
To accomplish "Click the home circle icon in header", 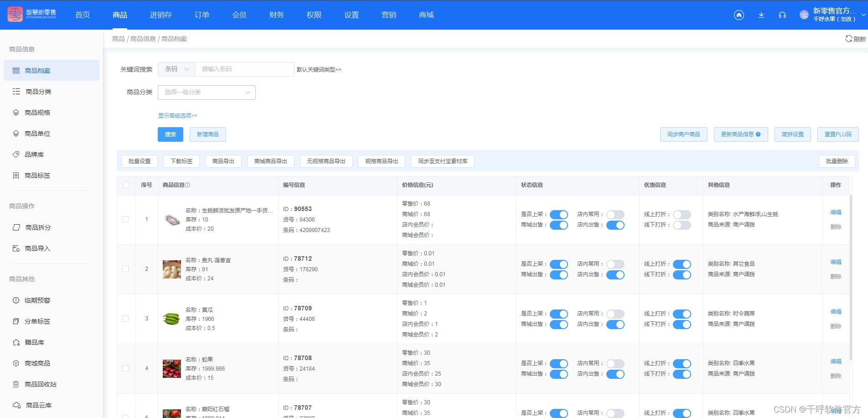I will click(x=739, y=15).
